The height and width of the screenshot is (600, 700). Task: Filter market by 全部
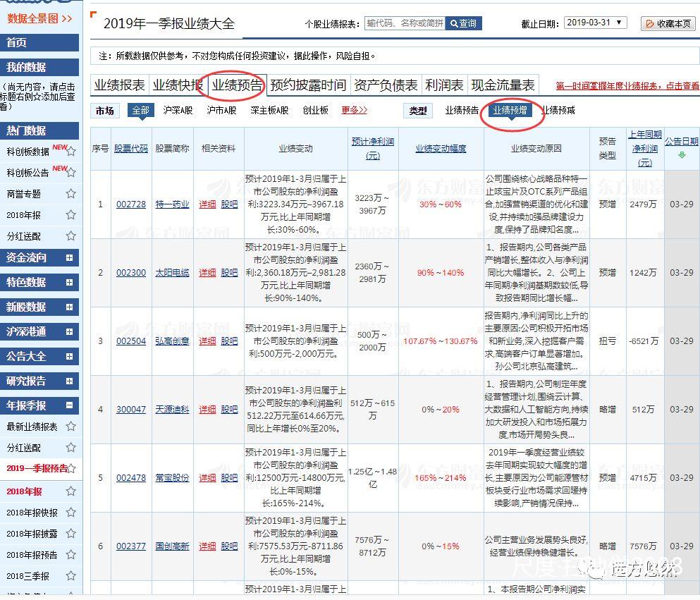click(140, 110)
